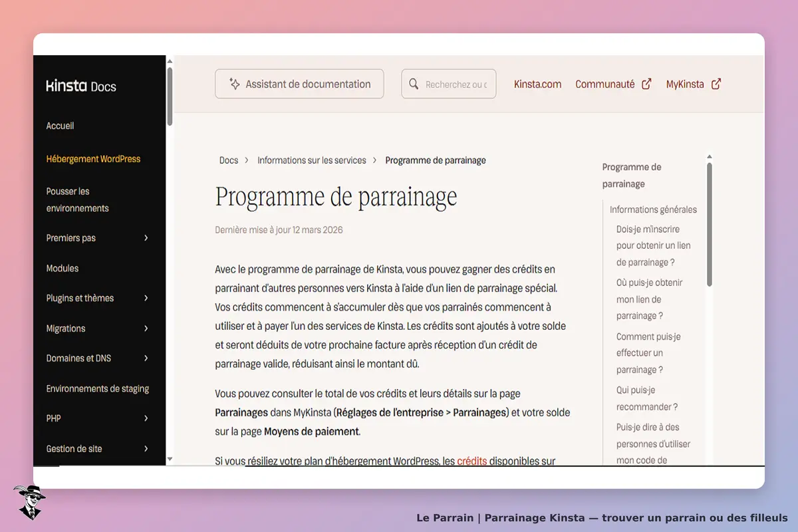Click the bold Réglages de l'entreprise > Parrainages text

tap(422, 412)
